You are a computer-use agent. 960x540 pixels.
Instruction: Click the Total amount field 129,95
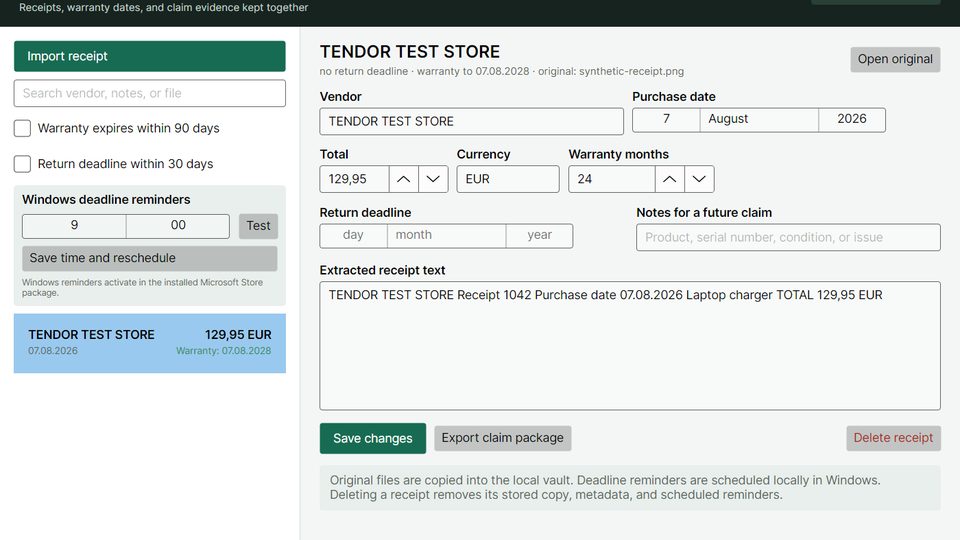click(354, 179)
